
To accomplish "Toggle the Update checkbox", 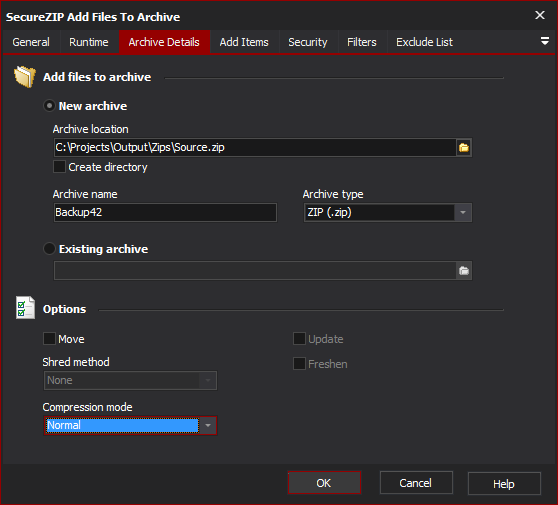I will click(299, 338).
